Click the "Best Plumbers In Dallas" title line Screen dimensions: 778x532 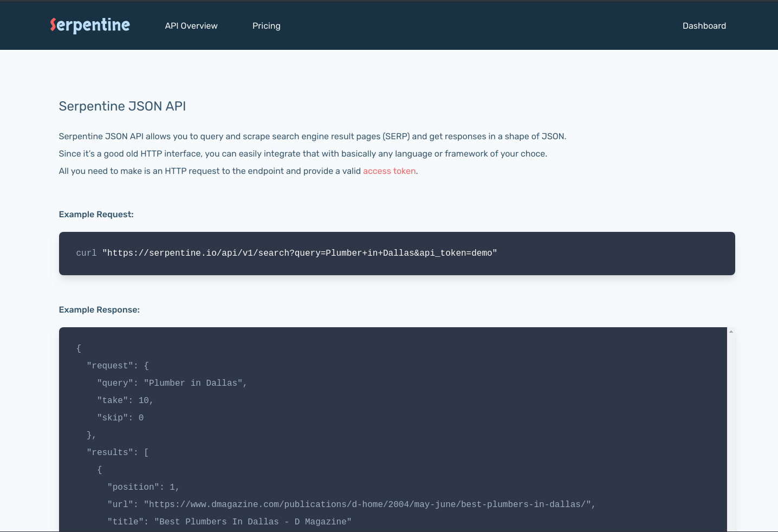tap(229, 522)
